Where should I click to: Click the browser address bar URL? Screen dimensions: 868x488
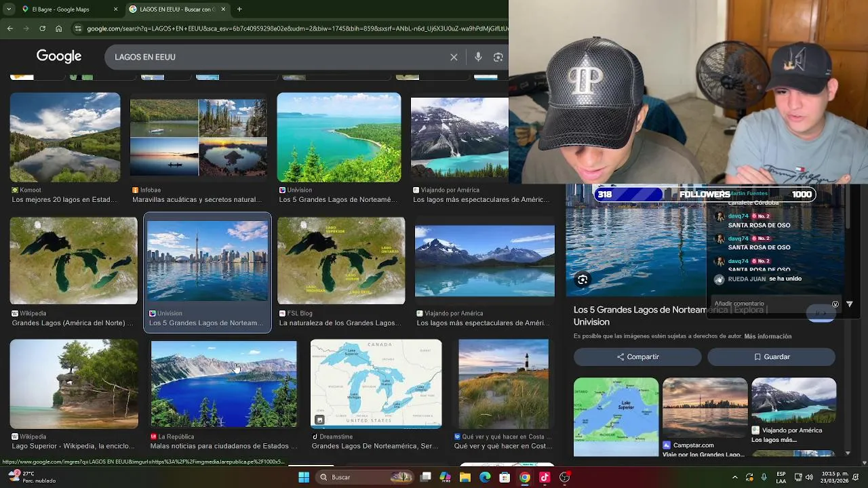tap(297, 28)
